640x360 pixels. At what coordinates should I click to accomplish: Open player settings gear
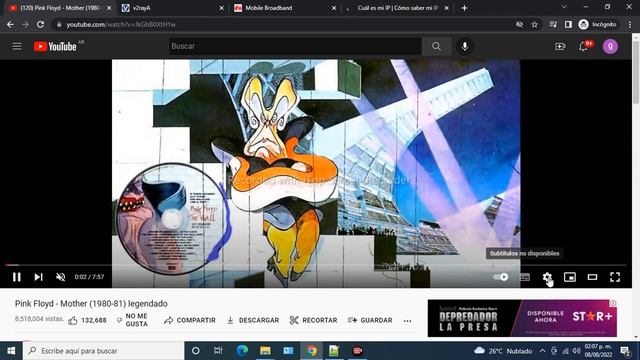coord(547,277)
